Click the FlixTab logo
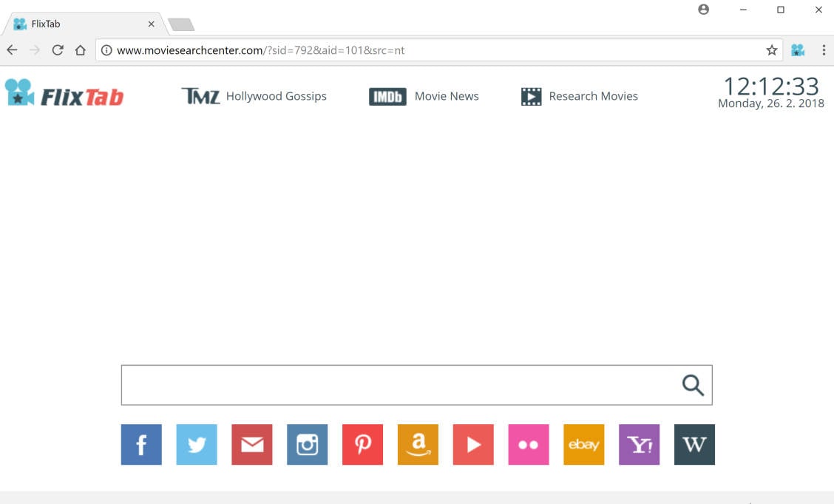Viewport: 834px width, 504px height. tap(64, 95)
